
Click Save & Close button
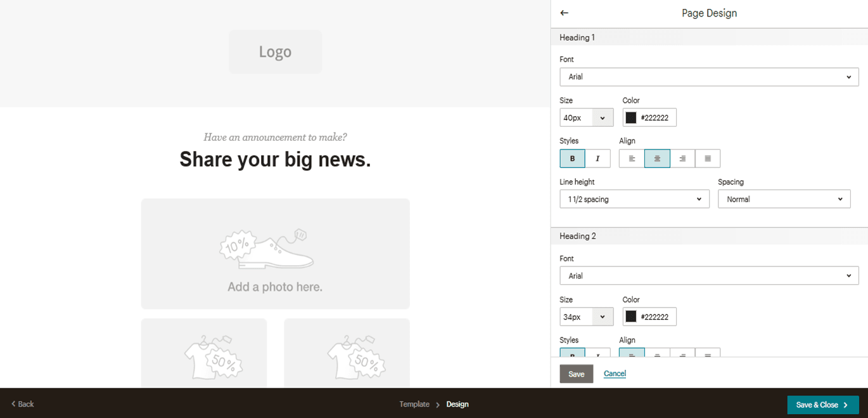[x=823, y=405]
